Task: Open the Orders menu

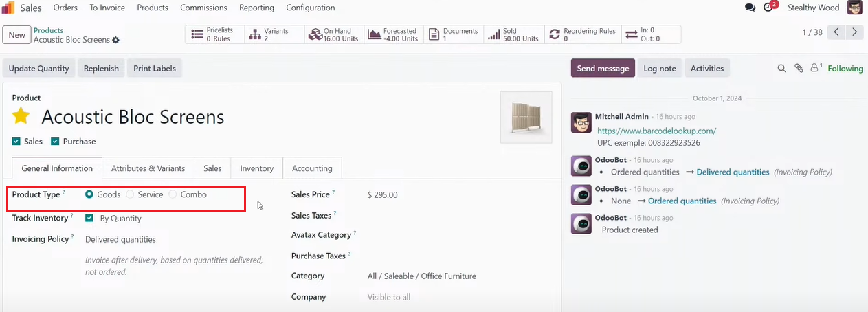Action: click(65, 8)
